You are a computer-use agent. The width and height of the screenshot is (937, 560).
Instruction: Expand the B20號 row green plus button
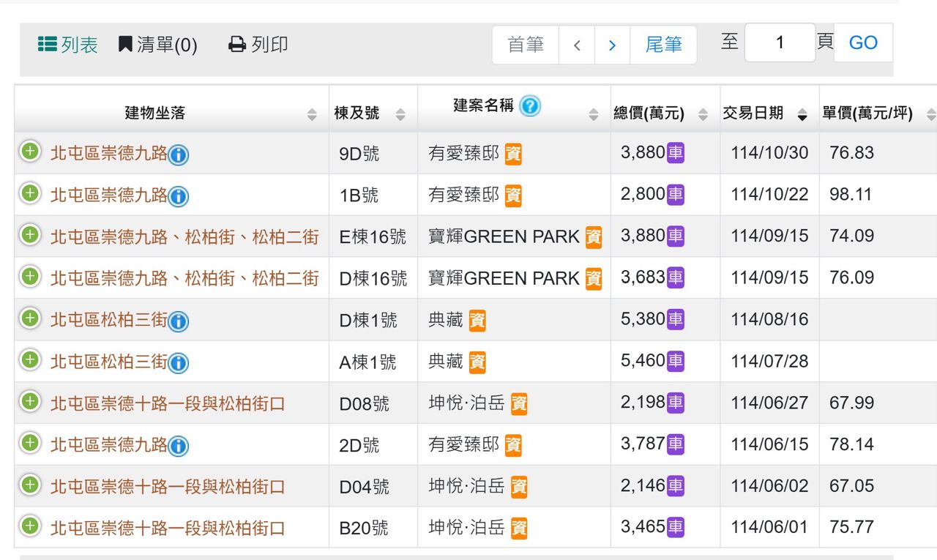(x=30, y=526)
